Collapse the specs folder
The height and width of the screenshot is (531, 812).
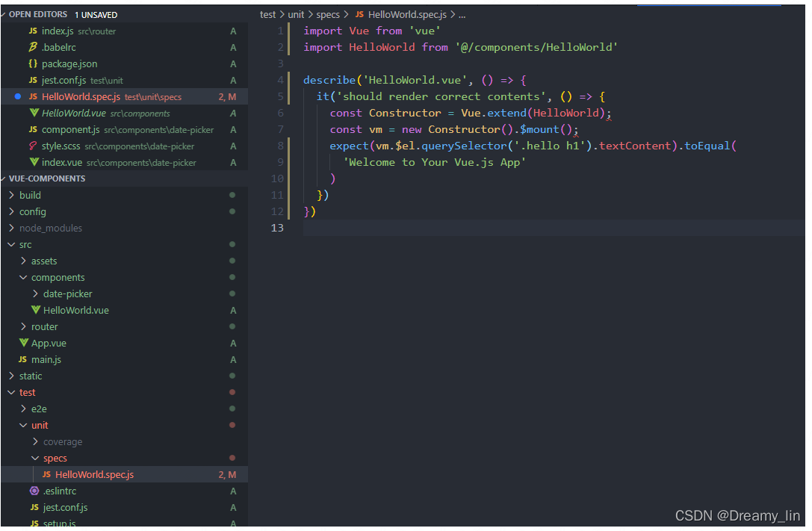tap(35, 458)
